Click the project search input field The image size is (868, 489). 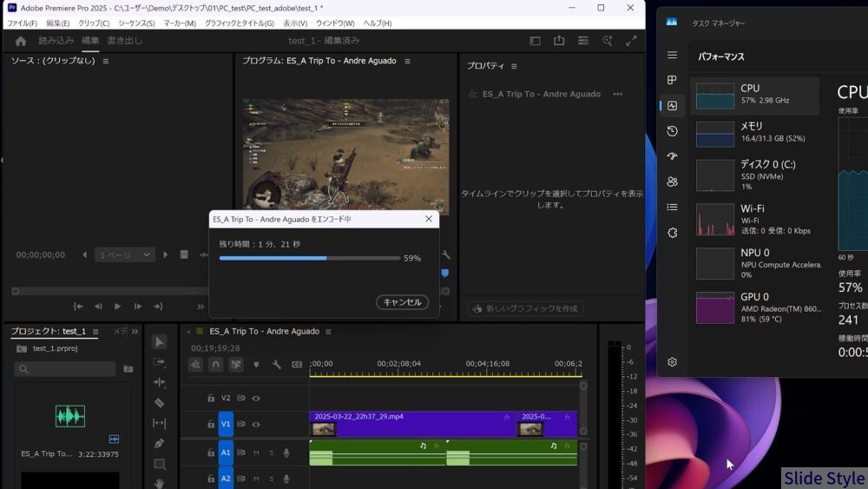(x=65, y=369)
